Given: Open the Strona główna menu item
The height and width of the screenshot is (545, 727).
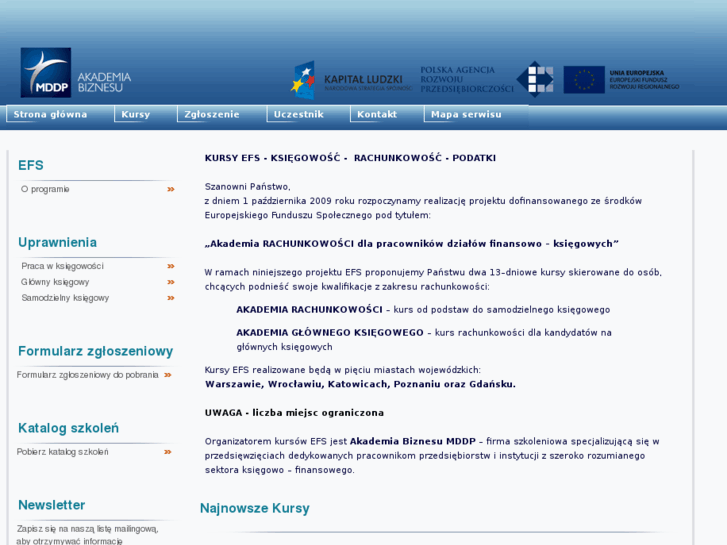Looking at the screenshot, I should click(50, 114).
